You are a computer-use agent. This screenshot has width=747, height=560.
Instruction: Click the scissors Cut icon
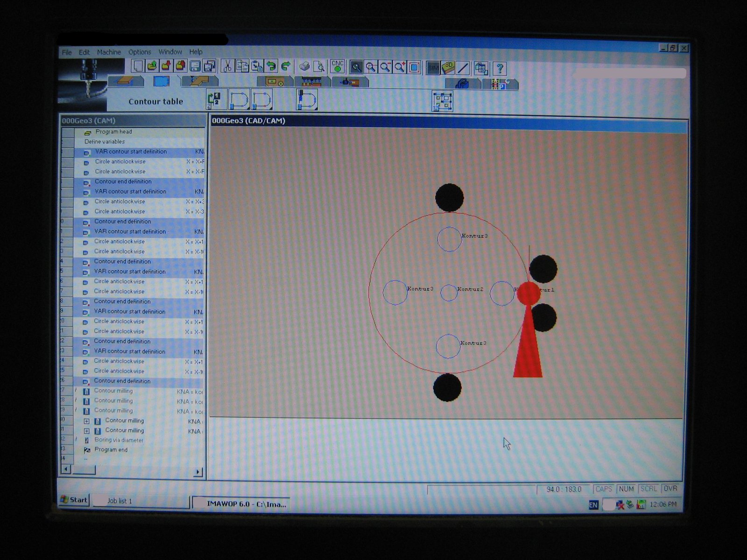pyautogui.click(x=227, y=66)
